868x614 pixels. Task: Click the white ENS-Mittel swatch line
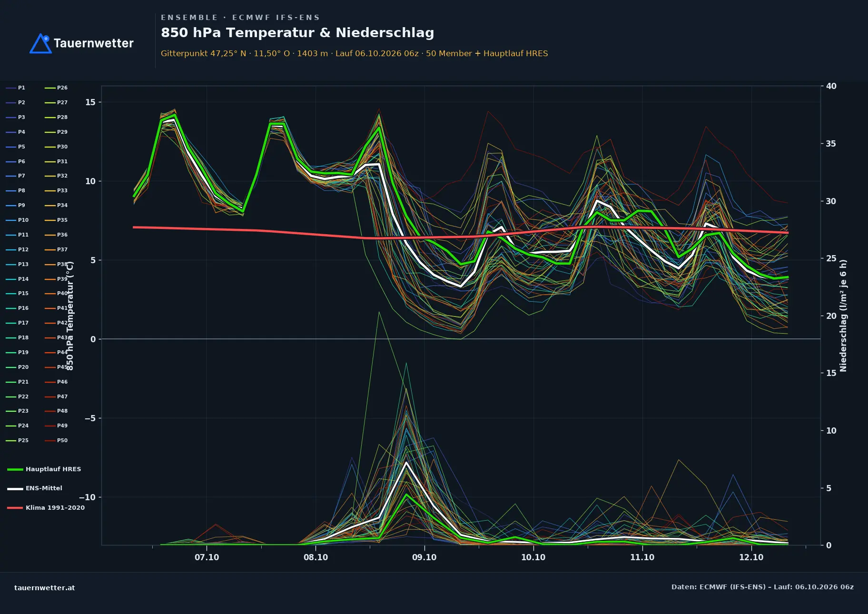[15, 489]
